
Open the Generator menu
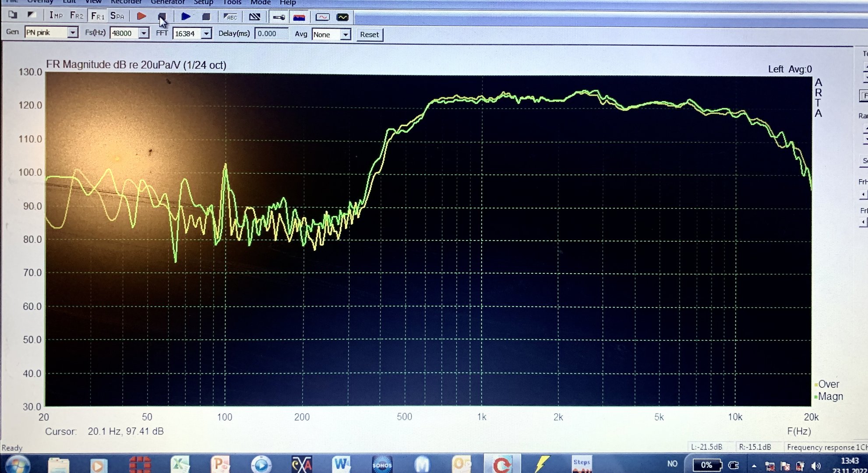pyautogui.click(x=167, y=2)
